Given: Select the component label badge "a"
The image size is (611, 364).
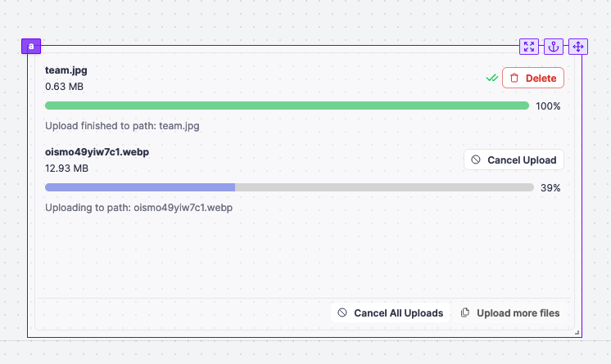Looking at the screenshot, I should [x=30, y=47].
